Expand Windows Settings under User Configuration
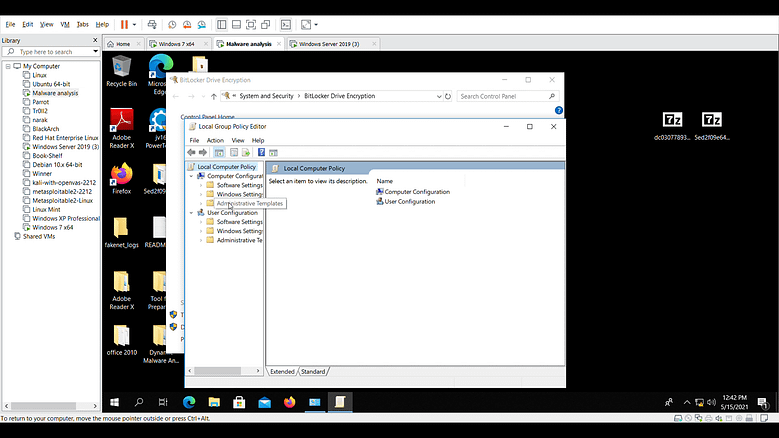The height and width of the screenshot is (438, 779). point(201,231)
